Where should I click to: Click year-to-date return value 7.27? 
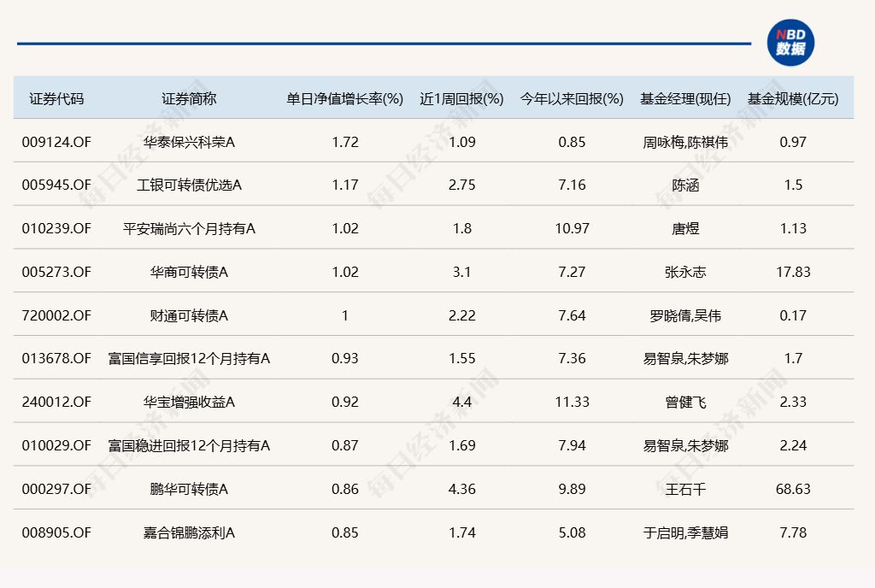click(572, 273)
